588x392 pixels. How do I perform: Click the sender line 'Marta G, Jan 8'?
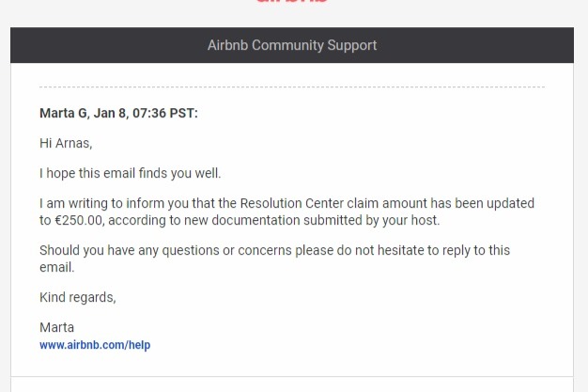[84, 113]
